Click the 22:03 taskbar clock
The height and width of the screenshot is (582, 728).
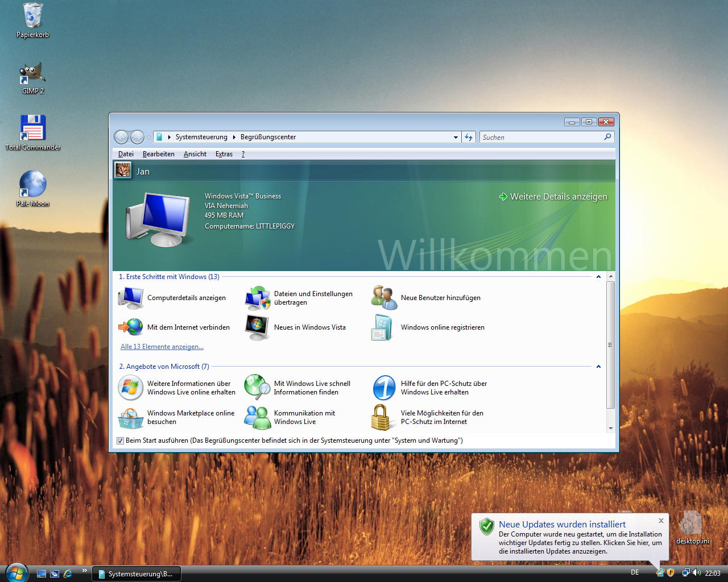(713, 573)
